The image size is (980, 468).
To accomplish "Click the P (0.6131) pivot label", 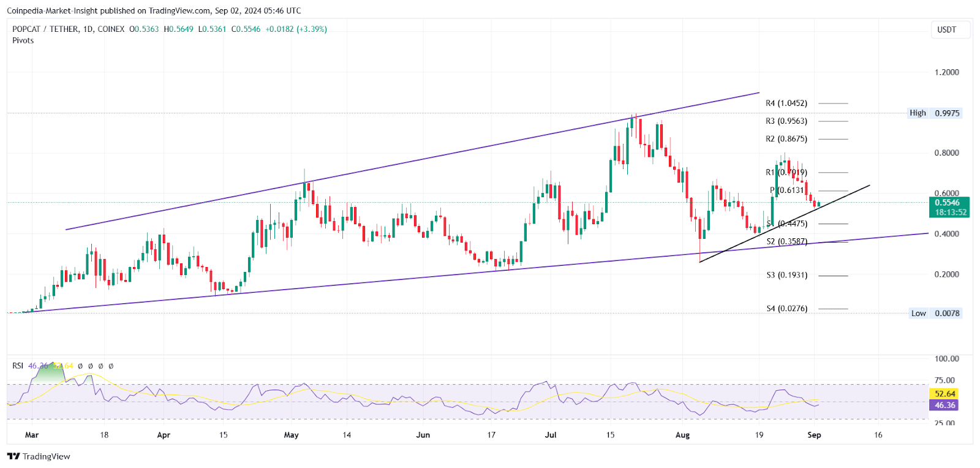I will (787, 191).
